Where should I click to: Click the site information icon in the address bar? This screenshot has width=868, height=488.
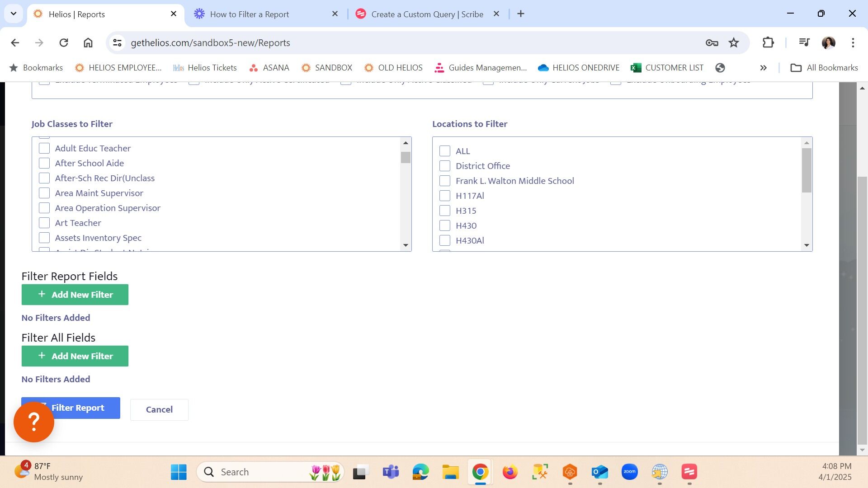click(117, 42)
